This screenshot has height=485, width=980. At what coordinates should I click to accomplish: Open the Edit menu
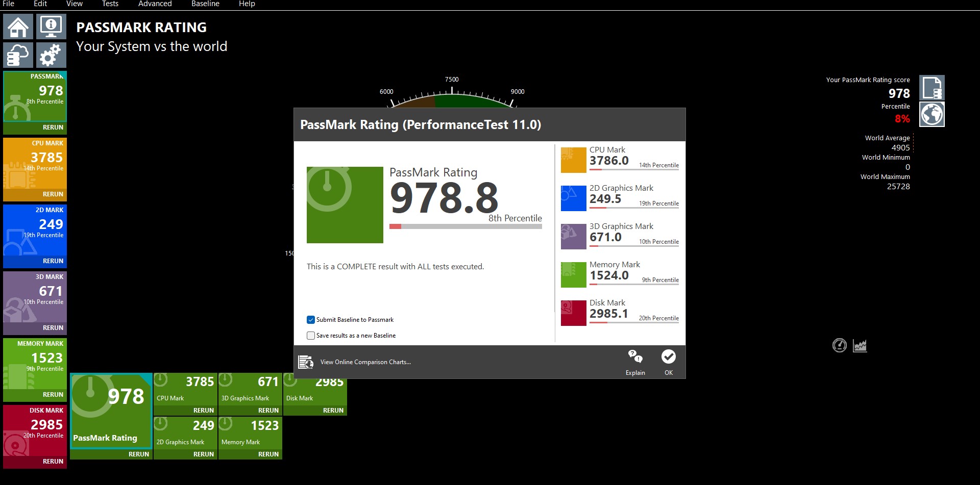[40, 4]
